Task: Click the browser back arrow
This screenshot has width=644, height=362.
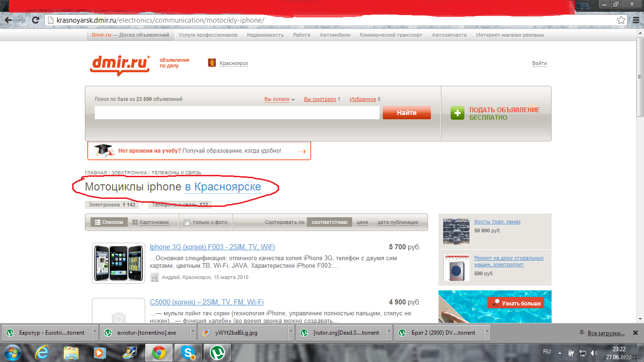Action: click(8, 20)
